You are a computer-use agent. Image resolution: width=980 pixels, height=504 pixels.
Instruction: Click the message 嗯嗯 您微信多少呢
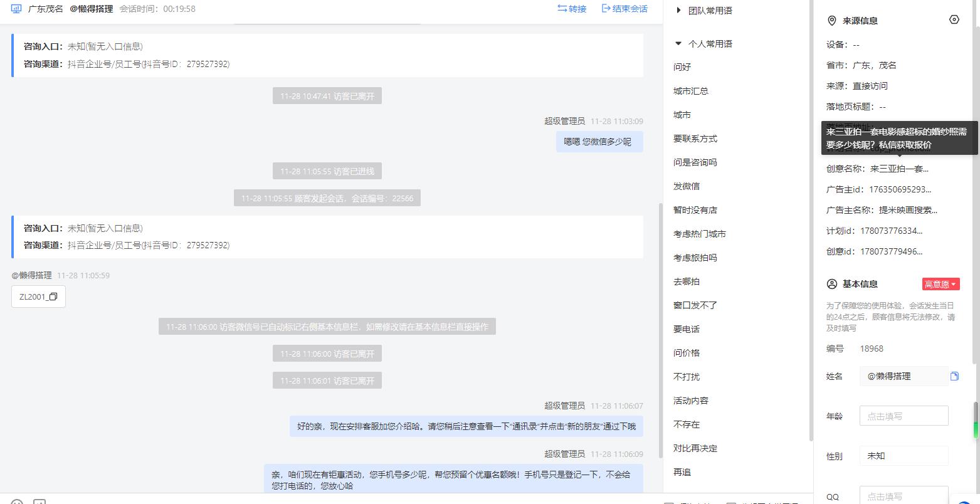click(599, 142)
